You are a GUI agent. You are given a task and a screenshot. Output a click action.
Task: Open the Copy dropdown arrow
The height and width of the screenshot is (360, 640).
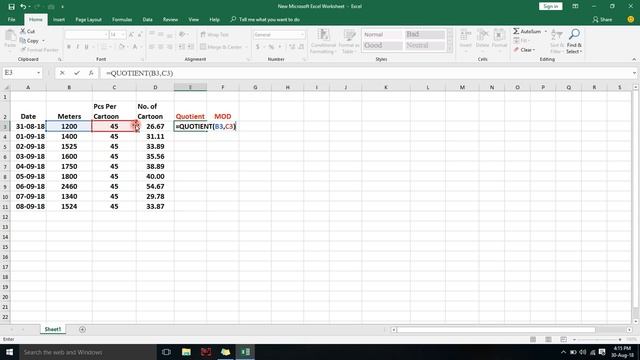43,41
